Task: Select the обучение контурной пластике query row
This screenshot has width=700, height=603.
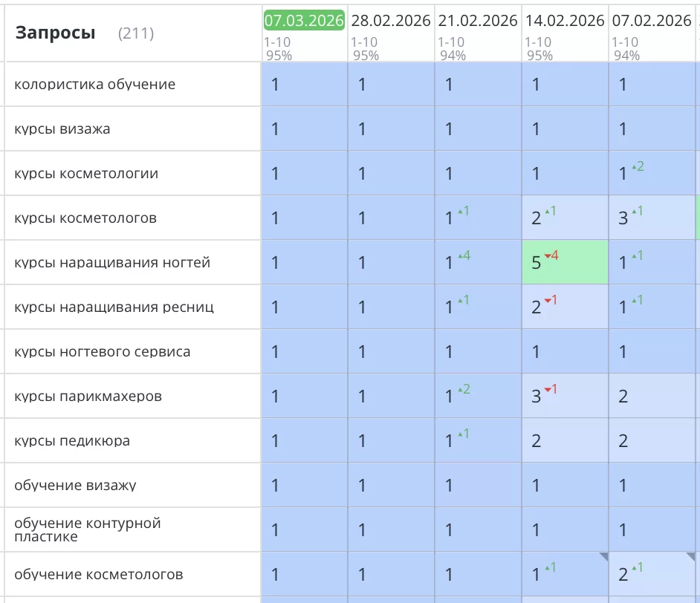Action: pyautogui.click(x=88, y=529)
